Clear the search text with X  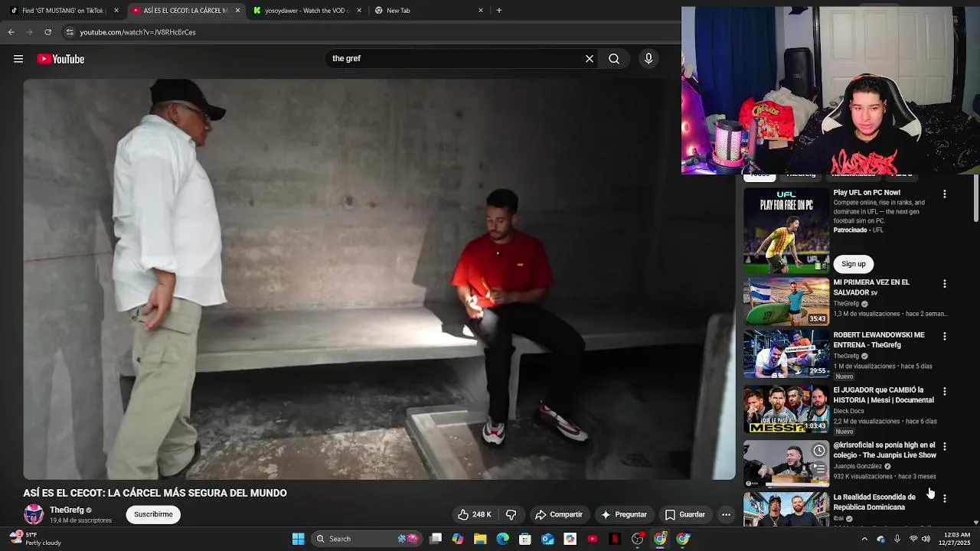click(590, 59)
